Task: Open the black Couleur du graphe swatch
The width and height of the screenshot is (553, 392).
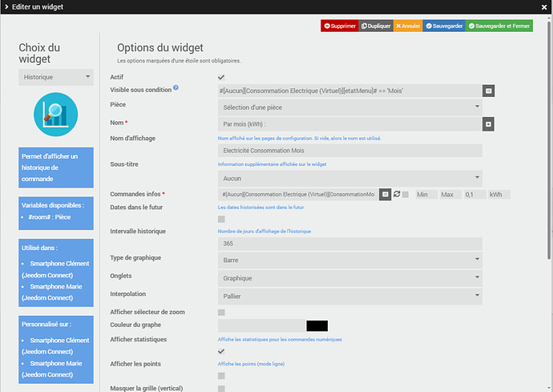Action: click(x=317, y=325)
